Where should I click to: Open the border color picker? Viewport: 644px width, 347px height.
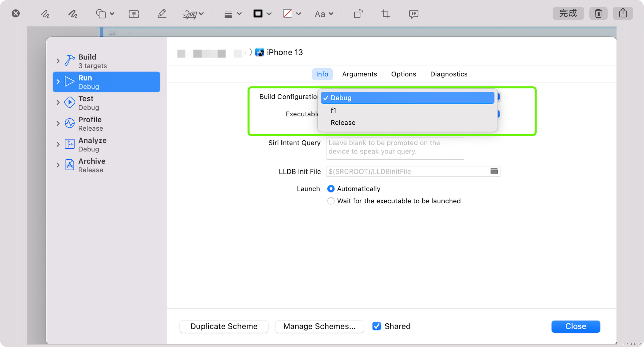(262, 14)
